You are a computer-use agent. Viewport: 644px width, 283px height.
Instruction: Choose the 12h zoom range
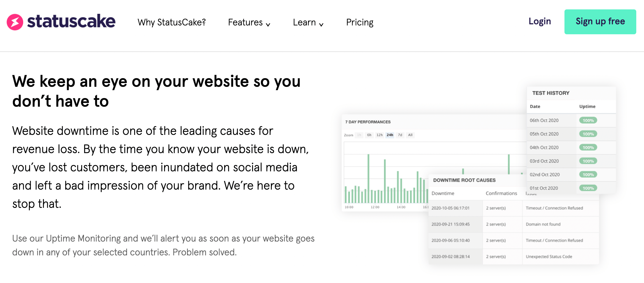[x=379, y=135]
